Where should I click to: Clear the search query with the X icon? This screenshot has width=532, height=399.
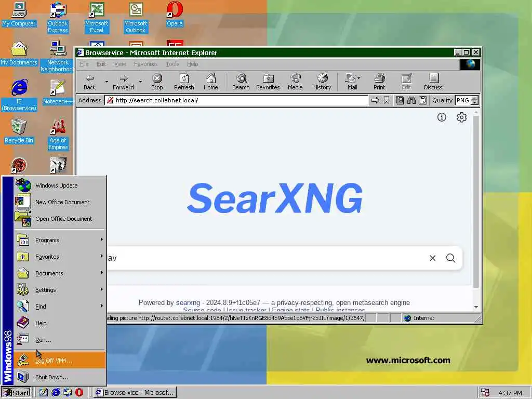[433, 258]
